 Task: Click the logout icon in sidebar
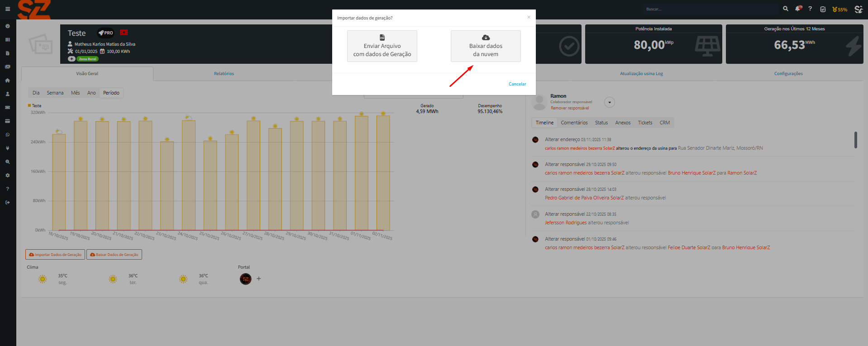[x=7, y=203]
